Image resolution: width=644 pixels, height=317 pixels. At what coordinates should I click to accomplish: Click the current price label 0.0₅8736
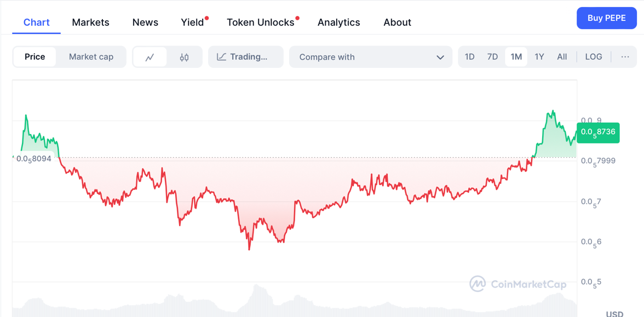598,132
